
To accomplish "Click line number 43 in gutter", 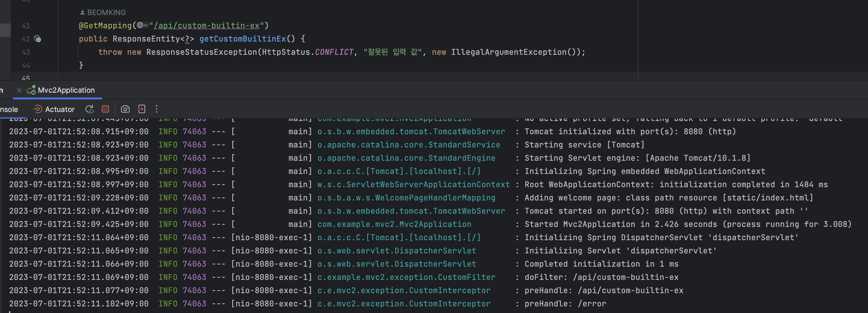I will tap(26, 52).
